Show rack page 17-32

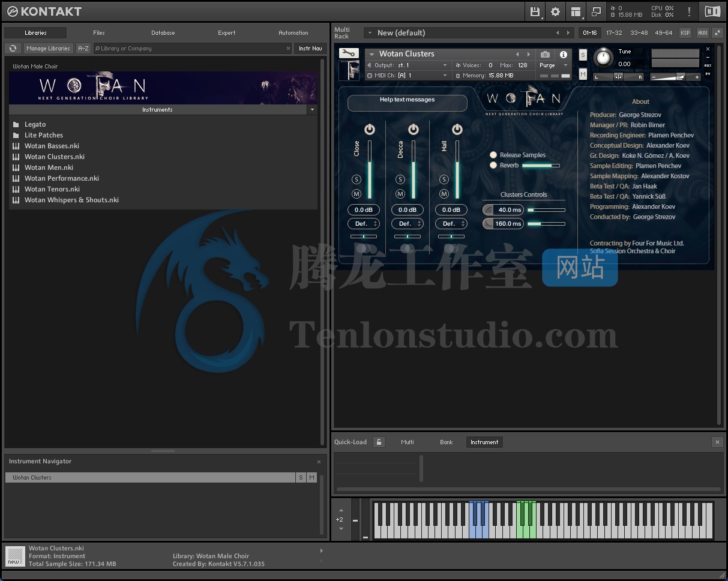[x=614, y=32]
